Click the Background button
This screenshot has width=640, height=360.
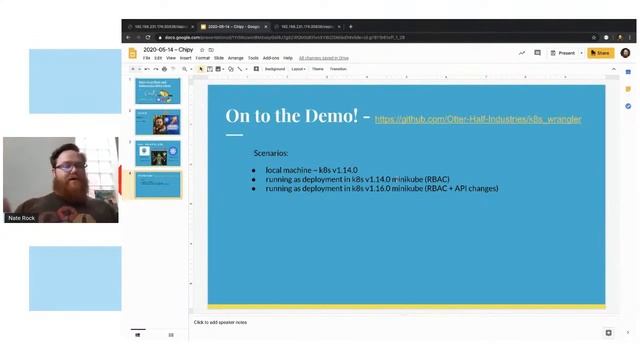point(275,69)
